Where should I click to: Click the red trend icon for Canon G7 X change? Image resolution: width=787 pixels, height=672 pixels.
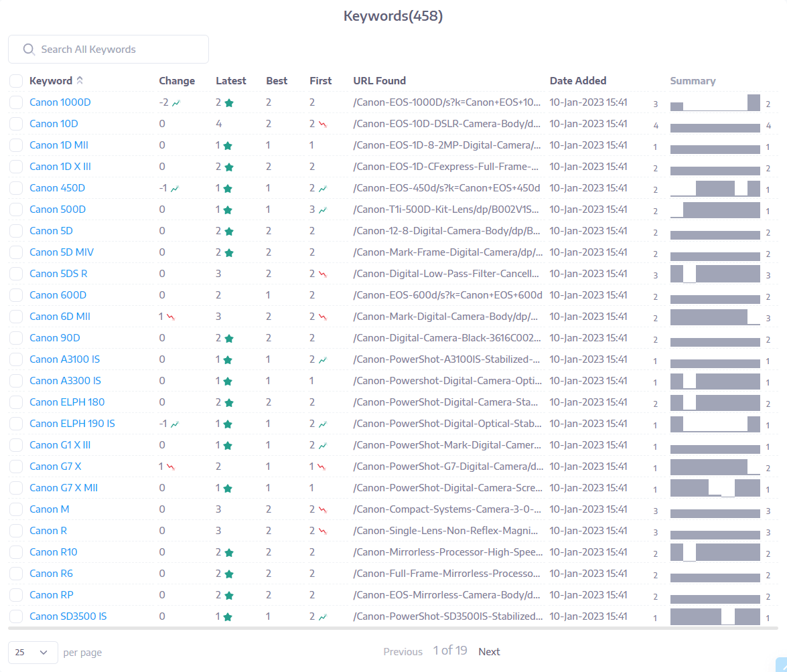[171, 467]
